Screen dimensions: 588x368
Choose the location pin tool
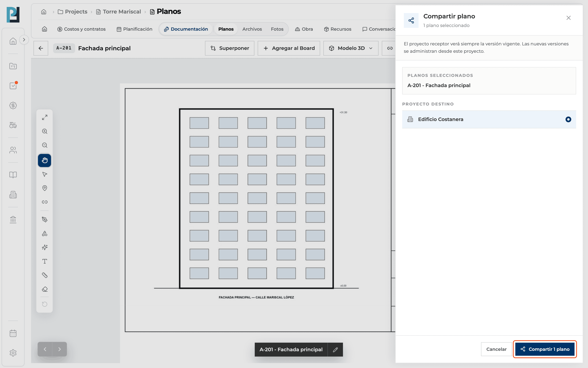click(x=45, y=188)
